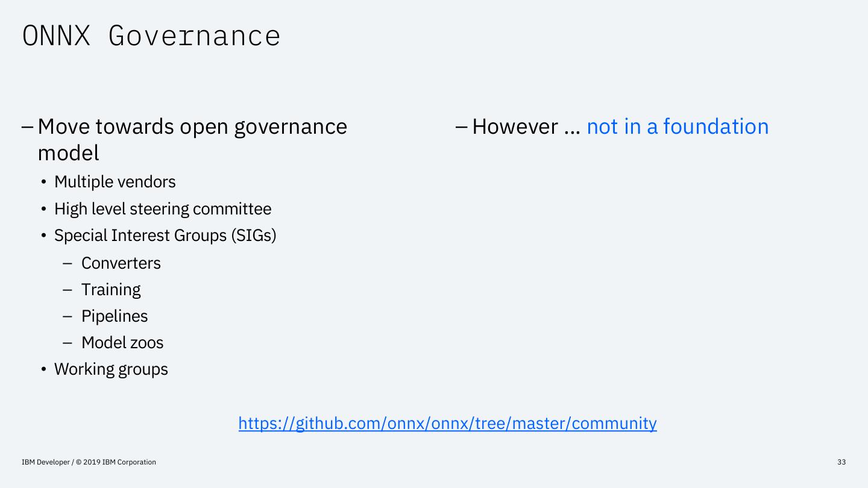This screenshot has height=488, width=868.
Task: Click the word 'Governance' in the title
Action: 194,36
